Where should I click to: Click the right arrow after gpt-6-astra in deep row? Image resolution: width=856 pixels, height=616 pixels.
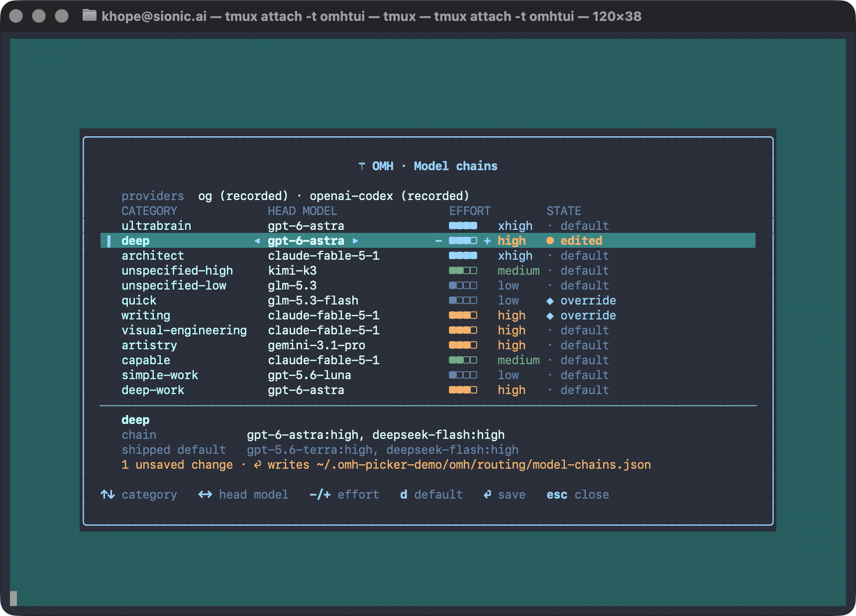click(355, 241)
